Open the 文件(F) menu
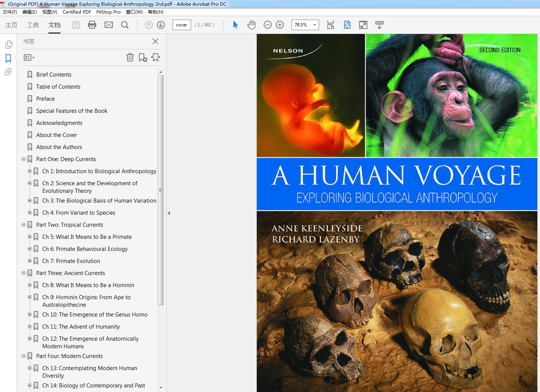This screenshot has height=392, width=540. 10,12
